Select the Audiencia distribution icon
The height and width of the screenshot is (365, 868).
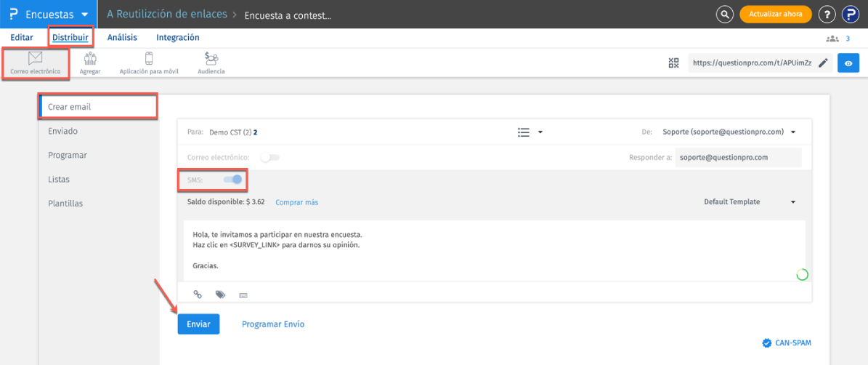click(x=211, y=63)
